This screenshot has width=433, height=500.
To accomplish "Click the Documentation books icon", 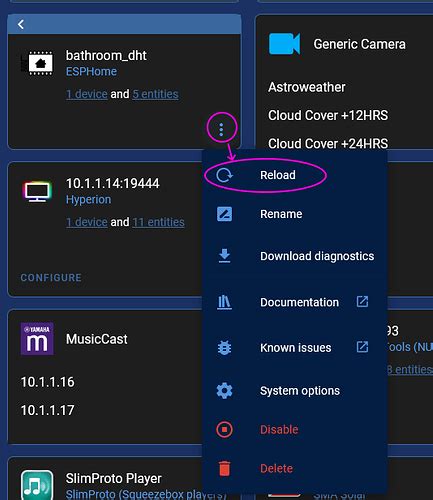I will point(224,302).
